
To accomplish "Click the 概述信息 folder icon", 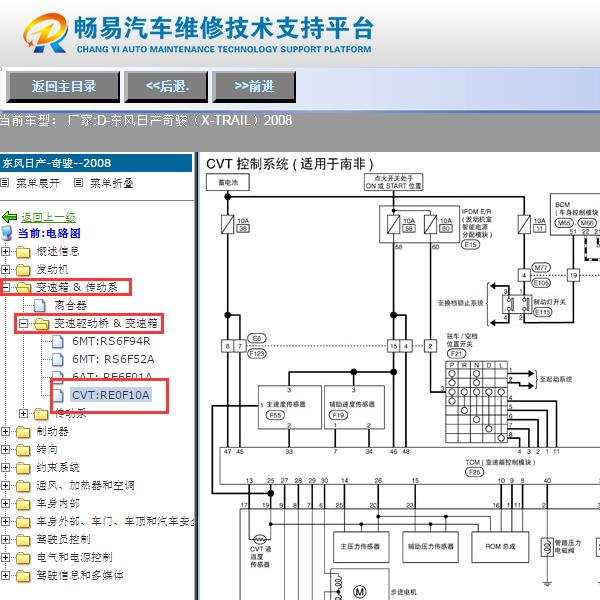I will tap(23, 252).
